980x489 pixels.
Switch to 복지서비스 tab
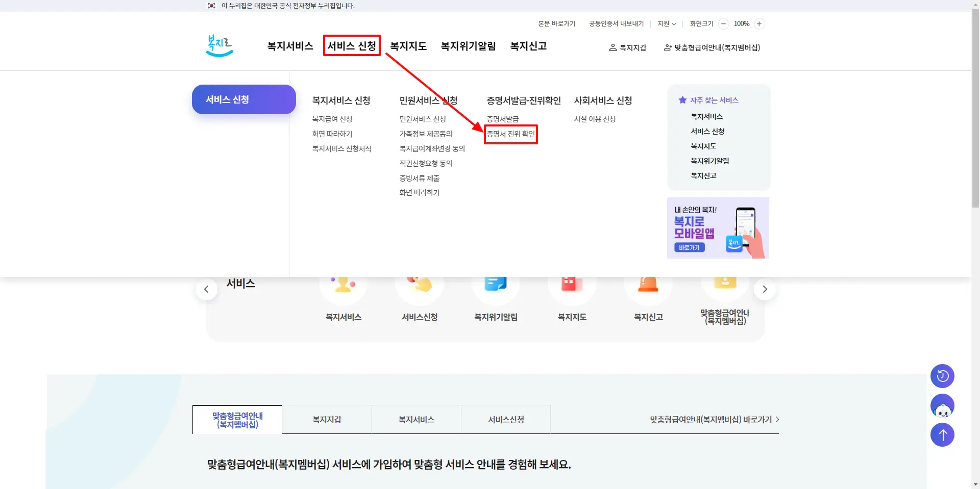tap(416, 420)
